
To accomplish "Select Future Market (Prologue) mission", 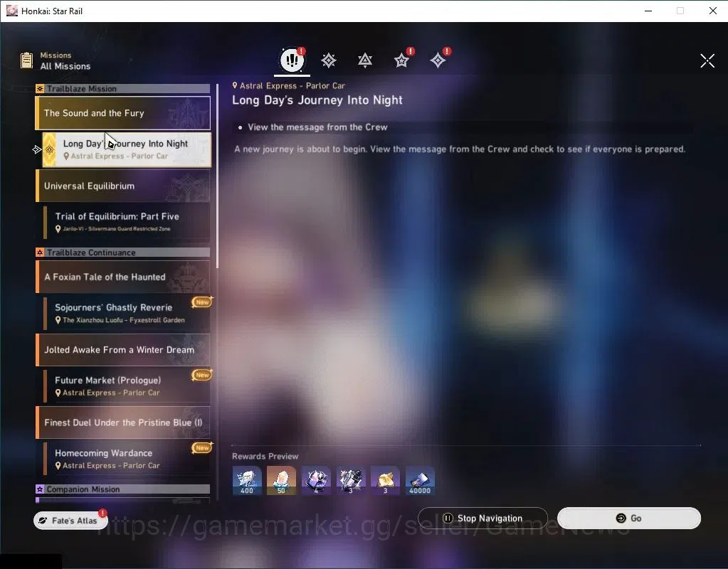I will pos(127,385).
